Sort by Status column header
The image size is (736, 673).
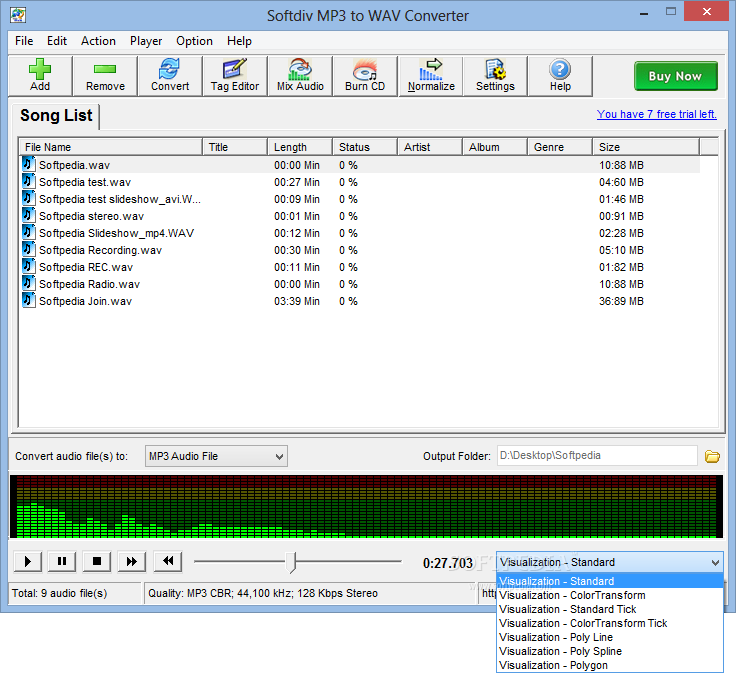[365, 147]
